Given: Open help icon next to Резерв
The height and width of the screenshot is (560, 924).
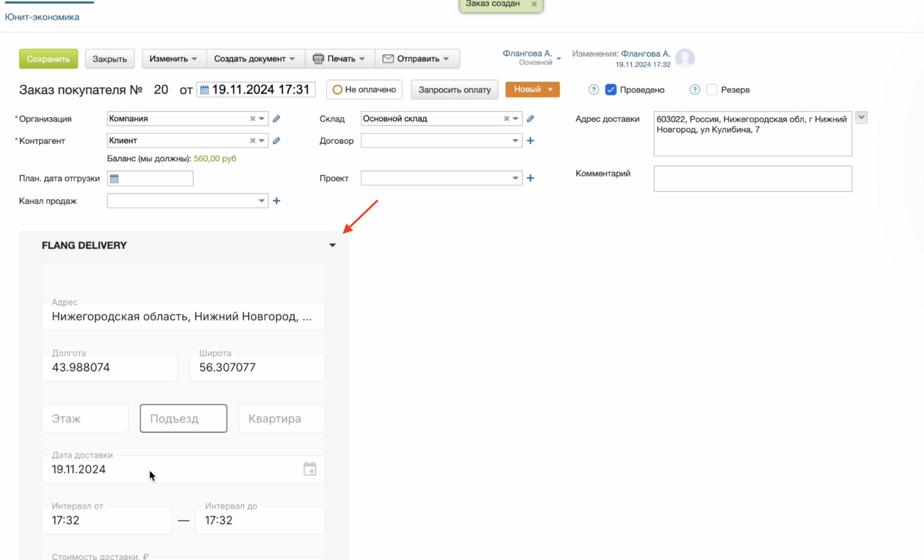Looking at the screenshot, I should point(695,90).
